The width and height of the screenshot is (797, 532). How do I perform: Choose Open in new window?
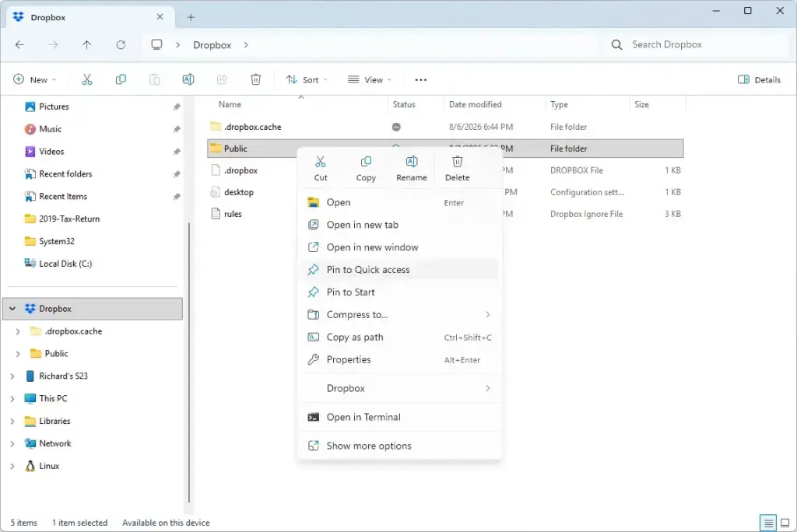point(399,247)
